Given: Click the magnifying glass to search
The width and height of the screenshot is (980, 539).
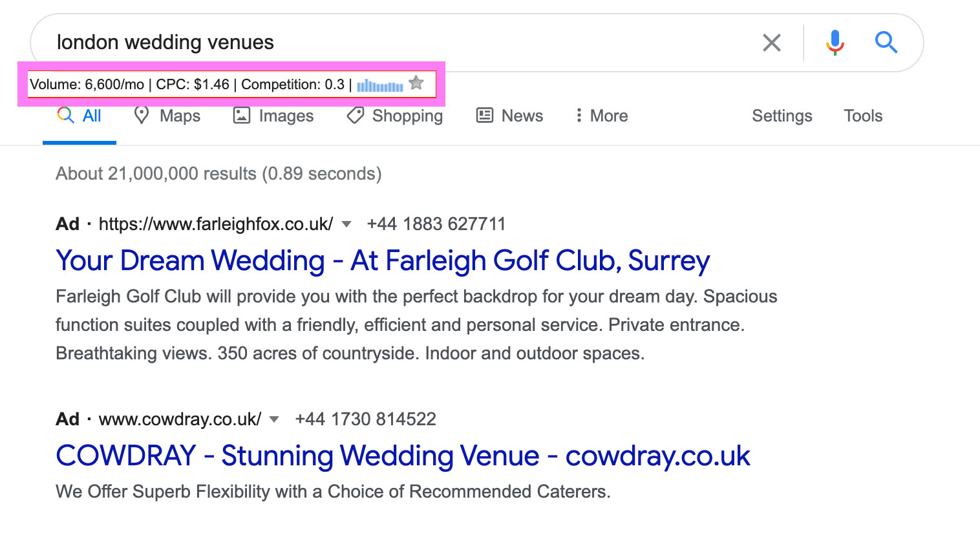Looking at the screenshot, I should point(886,43).
